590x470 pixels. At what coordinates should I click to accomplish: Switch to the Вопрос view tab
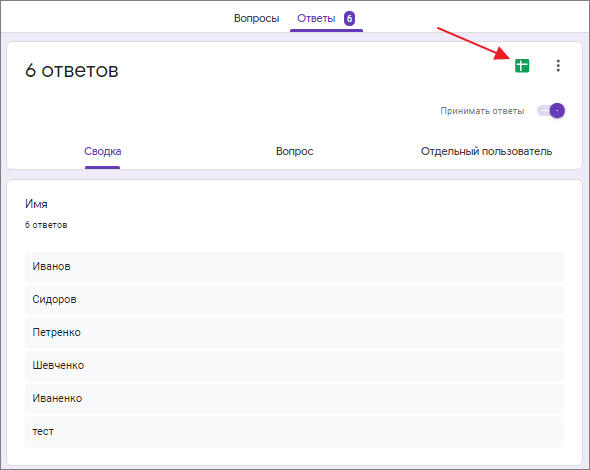click(294, 151)
